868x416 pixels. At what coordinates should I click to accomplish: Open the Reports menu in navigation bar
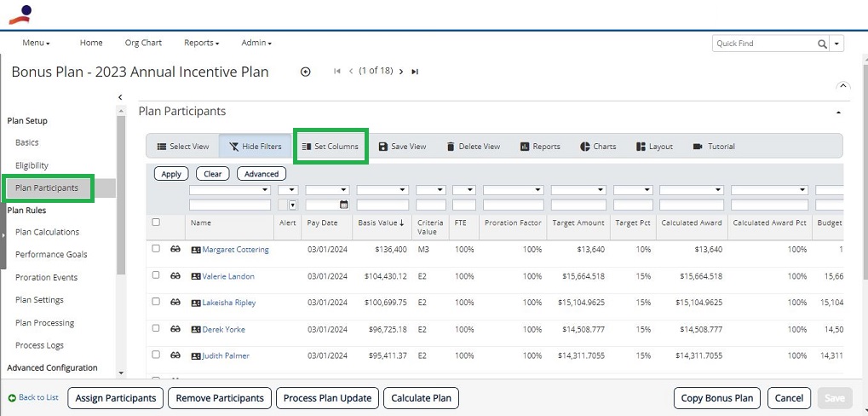pos(202,43)
